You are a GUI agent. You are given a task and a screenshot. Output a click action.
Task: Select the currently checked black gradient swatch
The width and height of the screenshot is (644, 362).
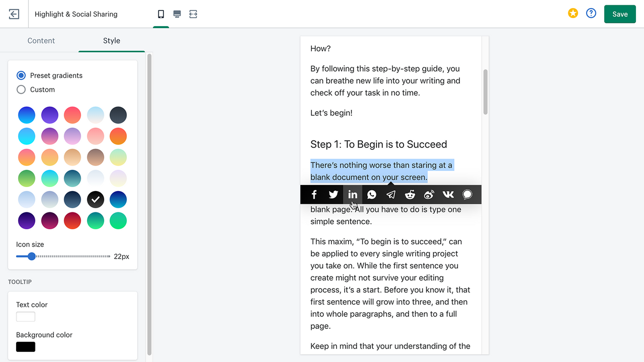click(x=95, y=199)
